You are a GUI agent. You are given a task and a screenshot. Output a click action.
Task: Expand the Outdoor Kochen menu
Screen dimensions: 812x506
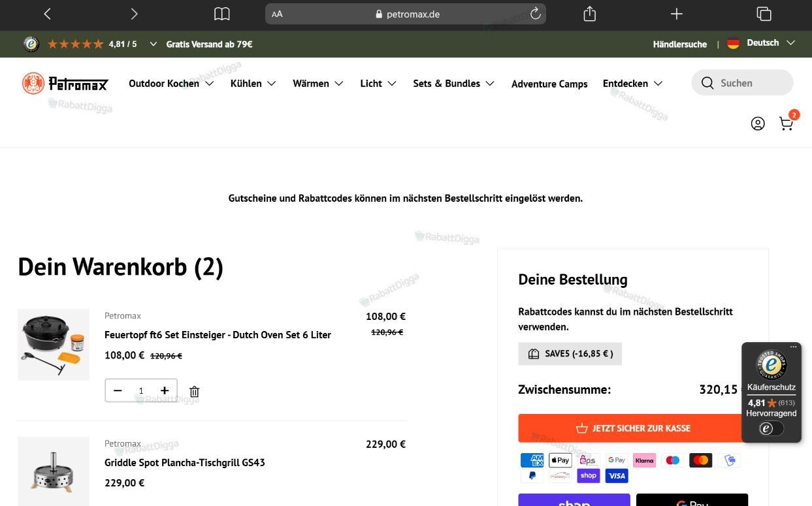coord(171,84)
